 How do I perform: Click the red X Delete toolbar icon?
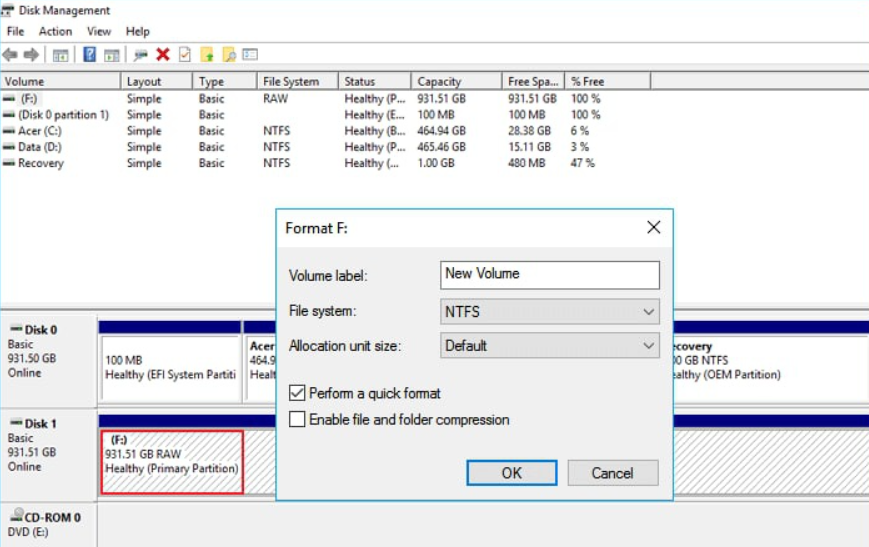click(x=163, y=55)
